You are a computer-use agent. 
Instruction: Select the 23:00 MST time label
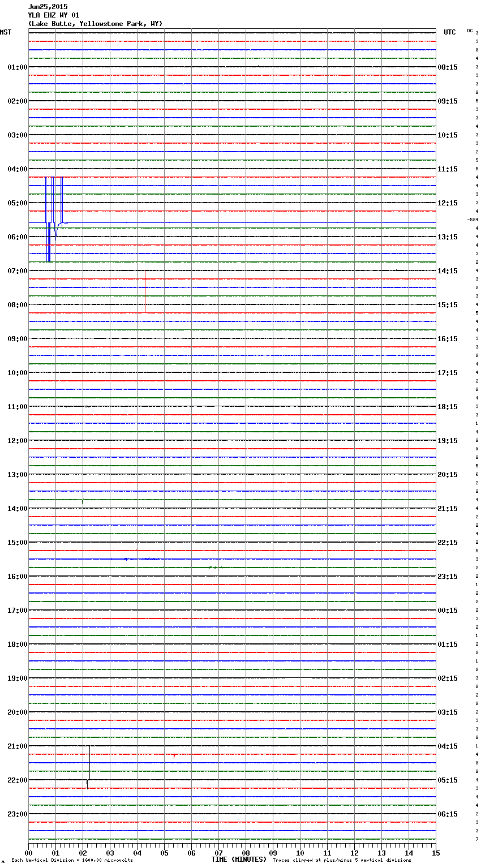[x=17, y=814]
